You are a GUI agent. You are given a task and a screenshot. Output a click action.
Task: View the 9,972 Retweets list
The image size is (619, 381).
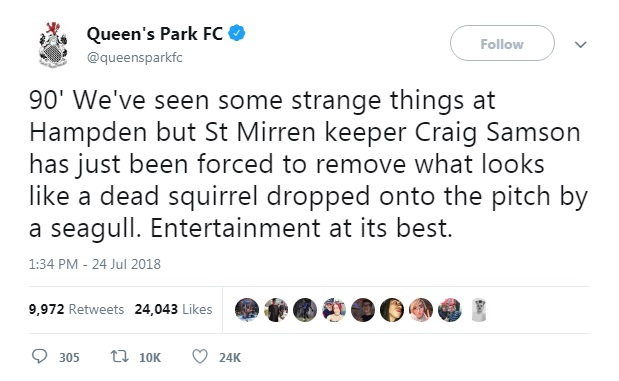[x=76, y=309]
